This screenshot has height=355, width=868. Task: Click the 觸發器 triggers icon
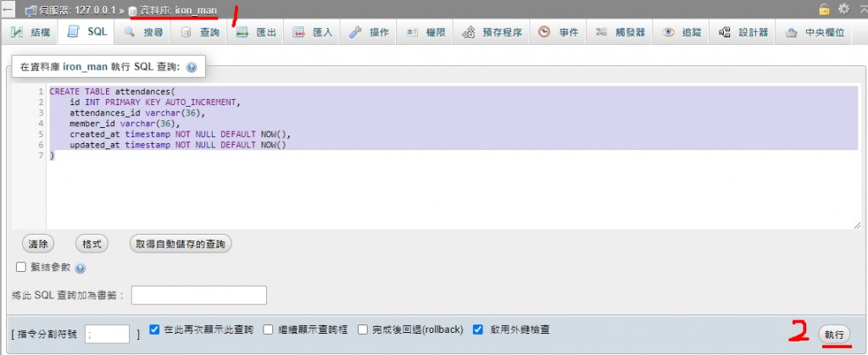[x=602, y=32]
